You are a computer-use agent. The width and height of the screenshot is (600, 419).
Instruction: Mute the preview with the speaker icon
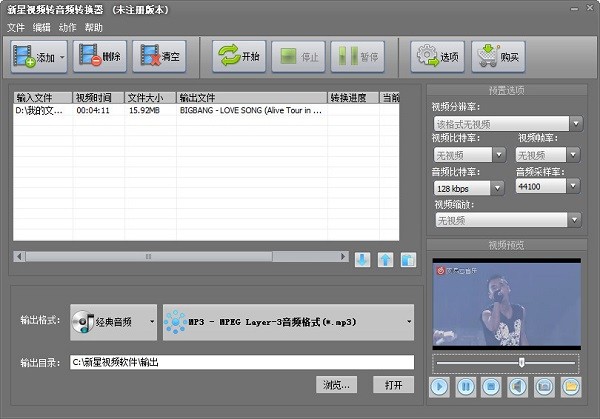518,386
